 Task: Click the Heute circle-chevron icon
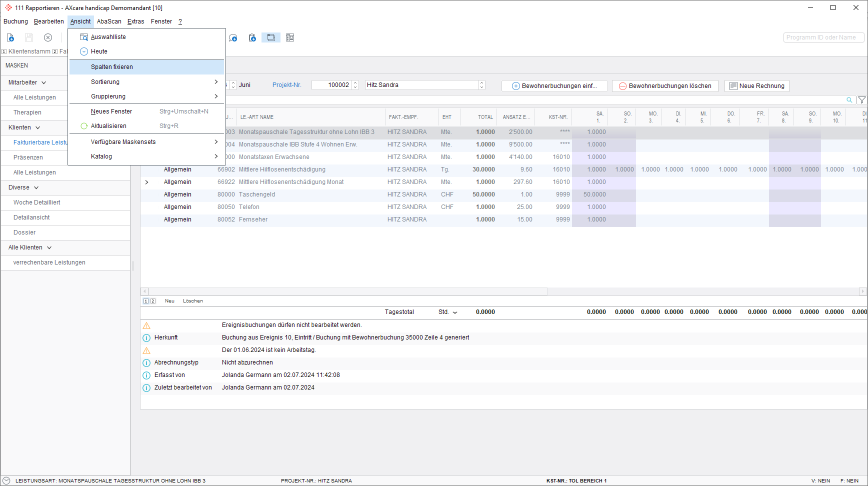click(x=84, y=51)
